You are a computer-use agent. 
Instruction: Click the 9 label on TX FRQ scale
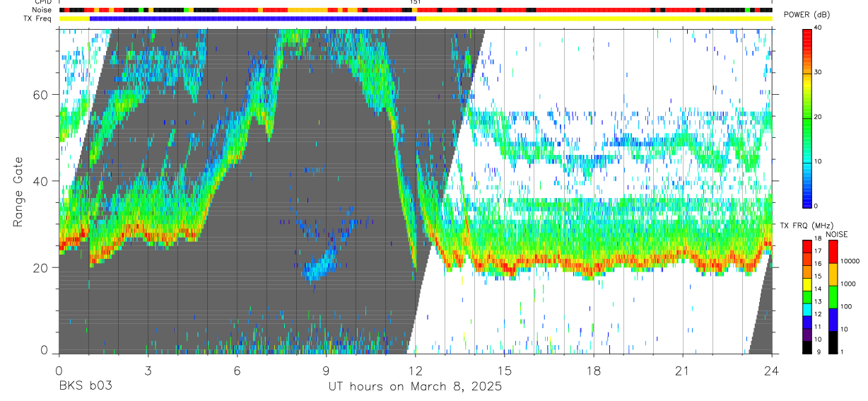[817, 351]
